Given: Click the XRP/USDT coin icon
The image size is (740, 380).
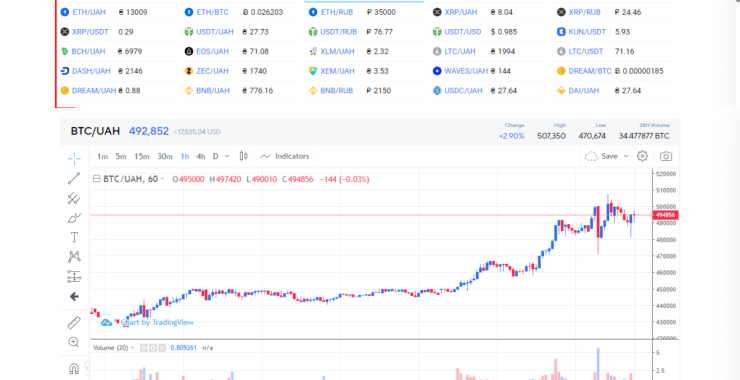Looking at the screenshot, I should tap(65, 32).
